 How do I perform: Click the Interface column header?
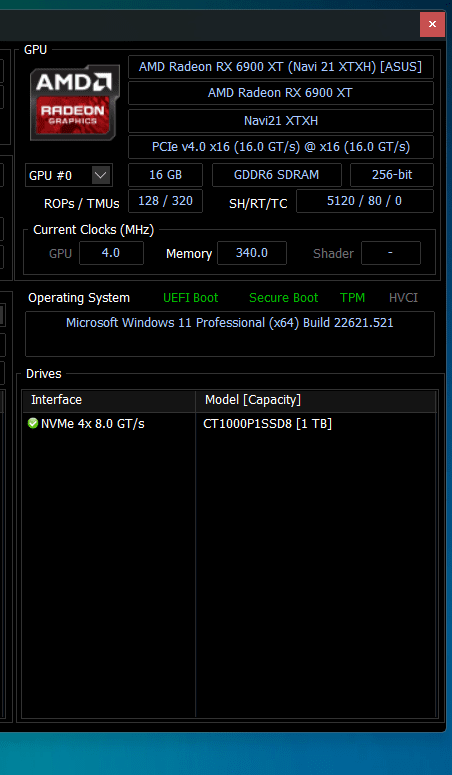pyautogui.click(x=109, y=399)
